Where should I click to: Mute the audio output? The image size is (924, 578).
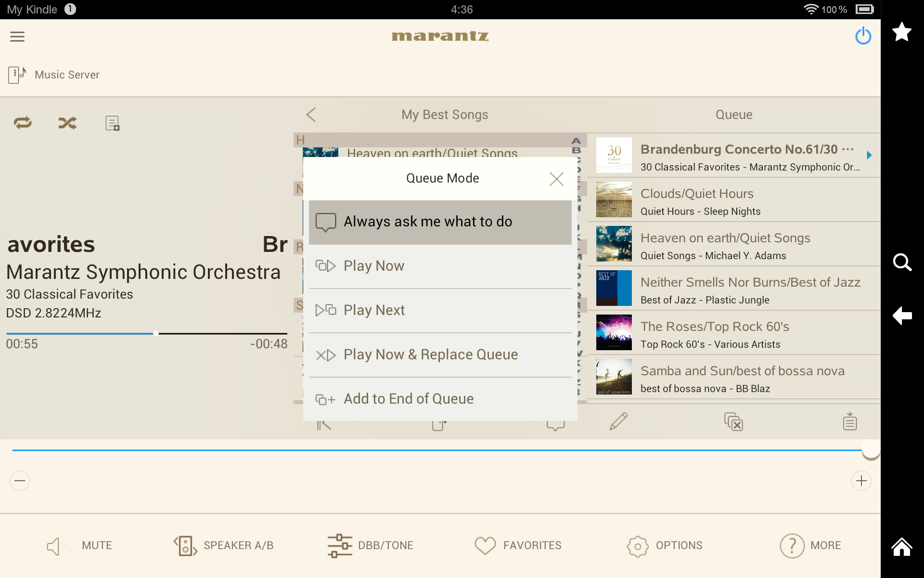point(79,546)
